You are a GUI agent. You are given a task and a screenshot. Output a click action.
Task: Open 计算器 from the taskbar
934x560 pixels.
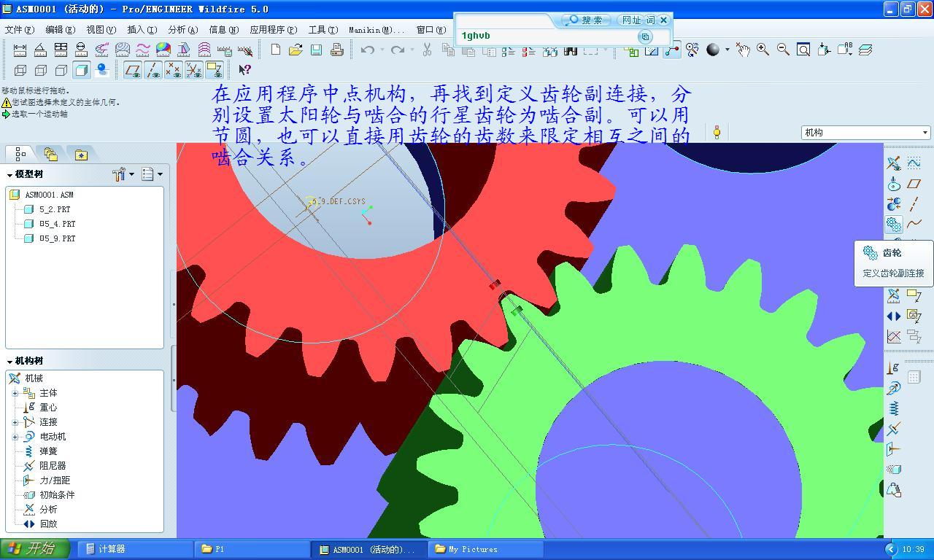(x=134, y=549)
